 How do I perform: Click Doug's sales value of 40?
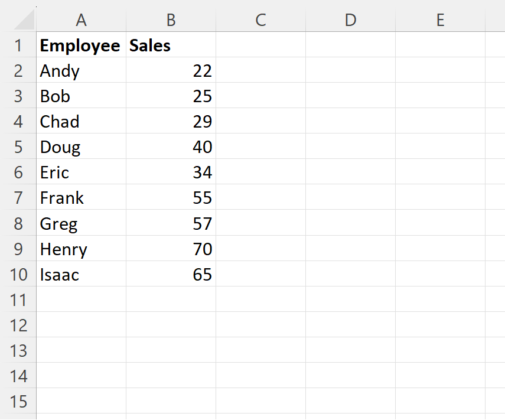pyautogui.click(x=171, y=147)
